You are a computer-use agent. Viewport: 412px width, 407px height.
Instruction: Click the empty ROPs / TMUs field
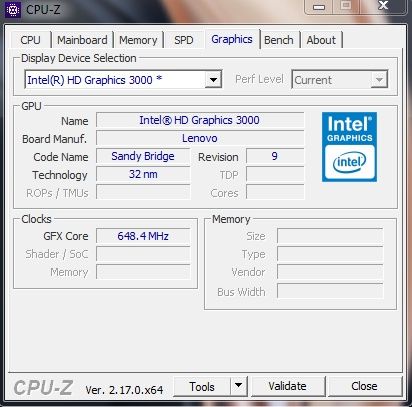coord(143,192)
